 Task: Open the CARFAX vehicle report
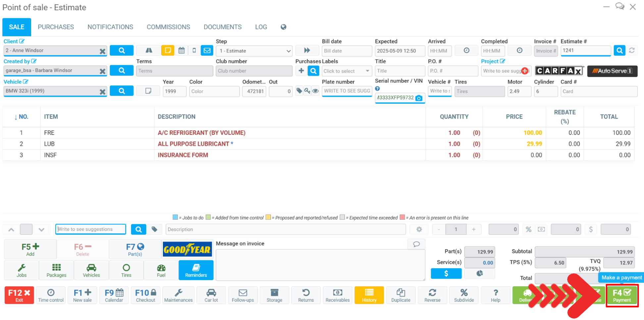click(559, 71)
